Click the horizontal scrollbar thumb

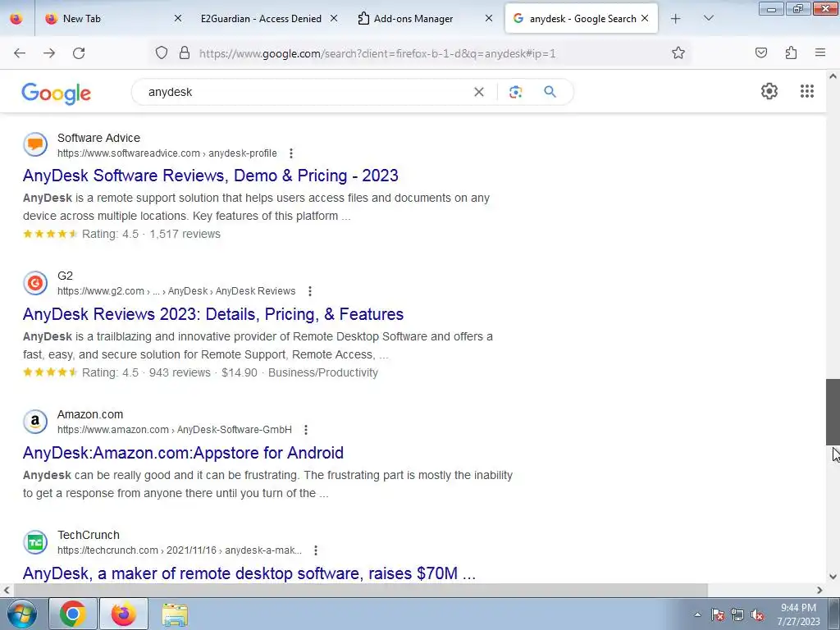361,591
